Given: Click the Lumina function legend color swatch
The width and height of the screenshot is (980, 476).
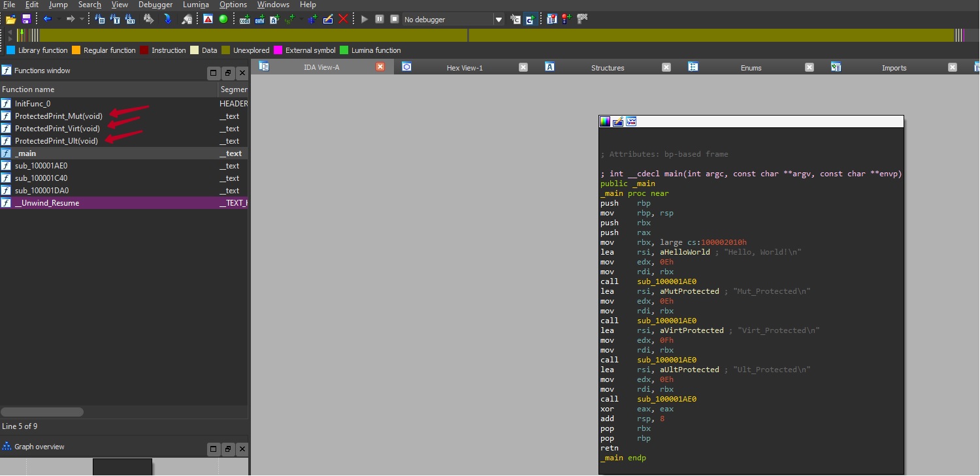Looking at the screenshot, I should pos(344,50).
